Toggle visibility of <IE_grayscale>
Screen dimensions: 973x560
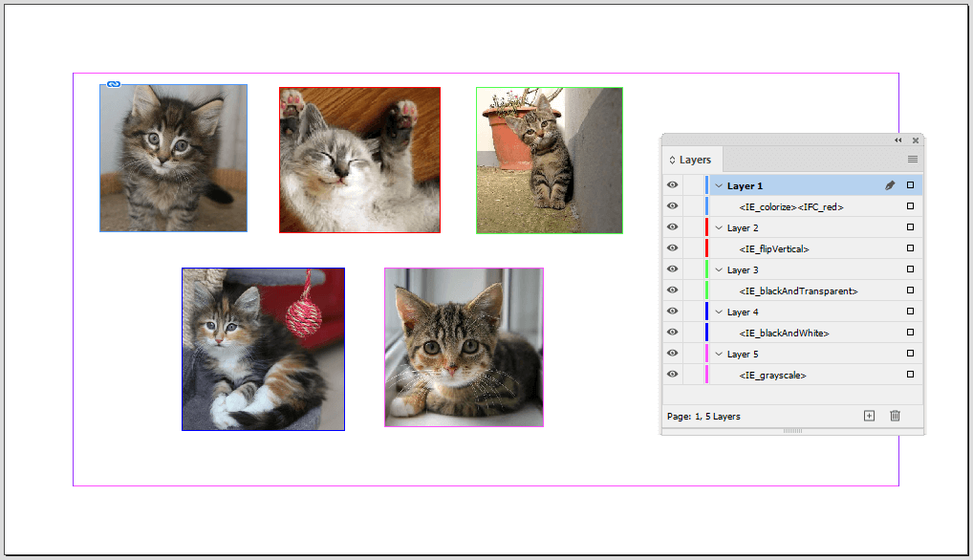point(672,374)
